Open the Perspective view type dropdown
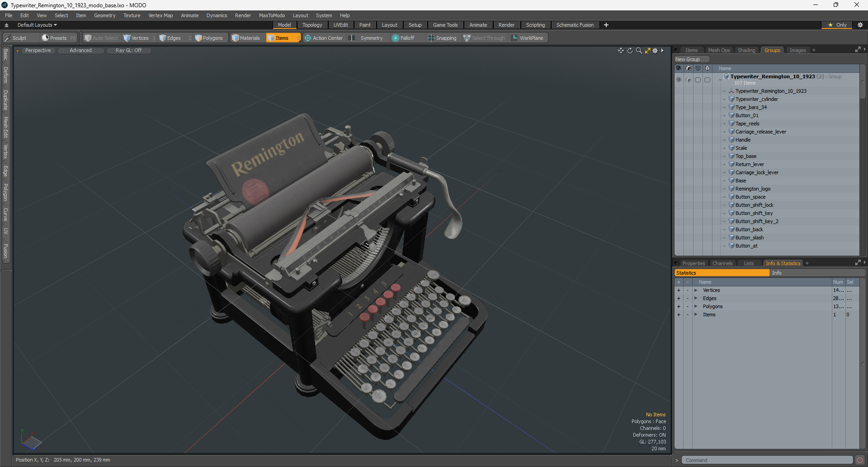 pyautogui.click(x=38, y=51)
